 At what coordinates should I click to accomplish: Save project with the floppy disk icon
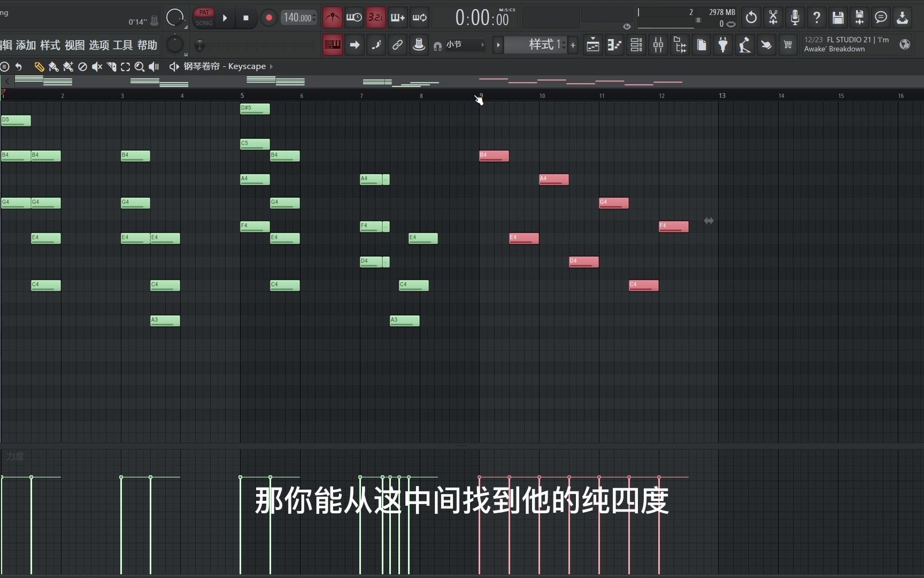tap(838, 18)
